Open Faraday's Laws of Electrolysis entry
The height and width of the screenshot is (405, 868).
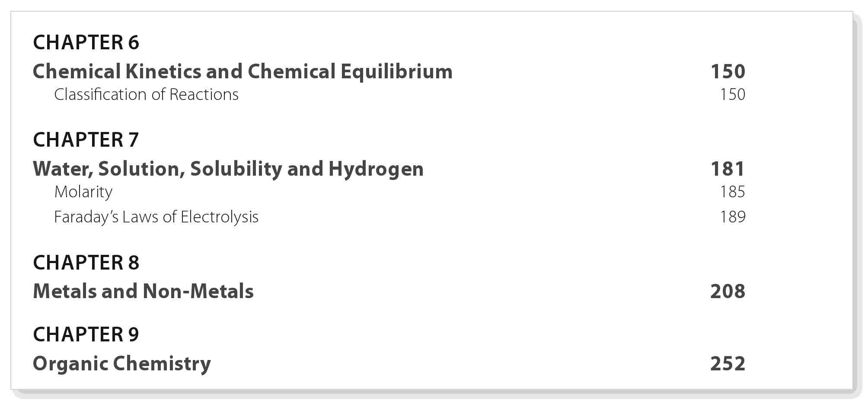[156, 217]
